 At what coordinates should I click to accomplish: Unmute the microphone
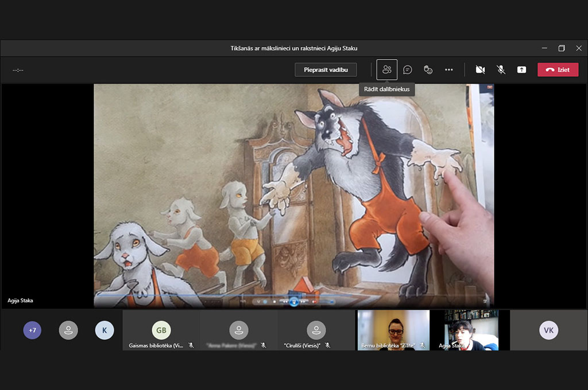pyautogui.click(x=501, y=69)
